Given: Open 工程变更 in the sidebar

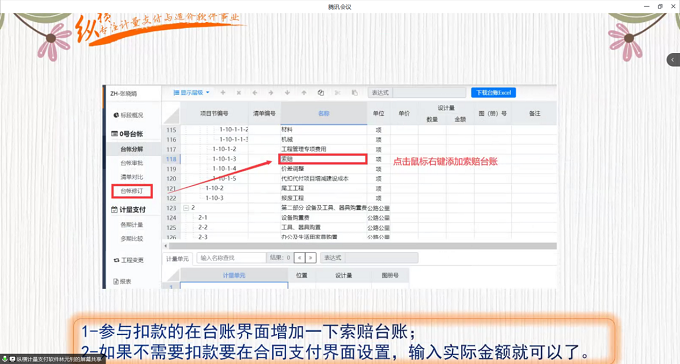Looking at the screenshot, I should click(x=129, y=260).
